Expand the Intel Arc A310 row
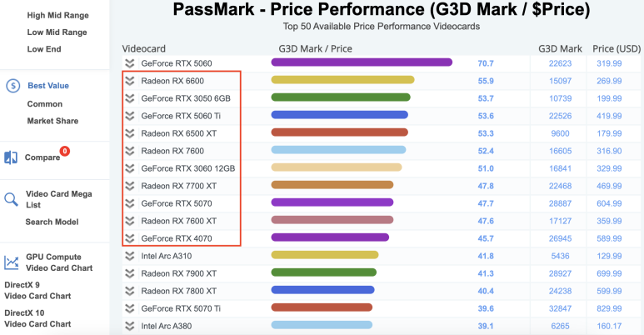The height and width of the screenshot is (335, 644). tap(130, 256)
